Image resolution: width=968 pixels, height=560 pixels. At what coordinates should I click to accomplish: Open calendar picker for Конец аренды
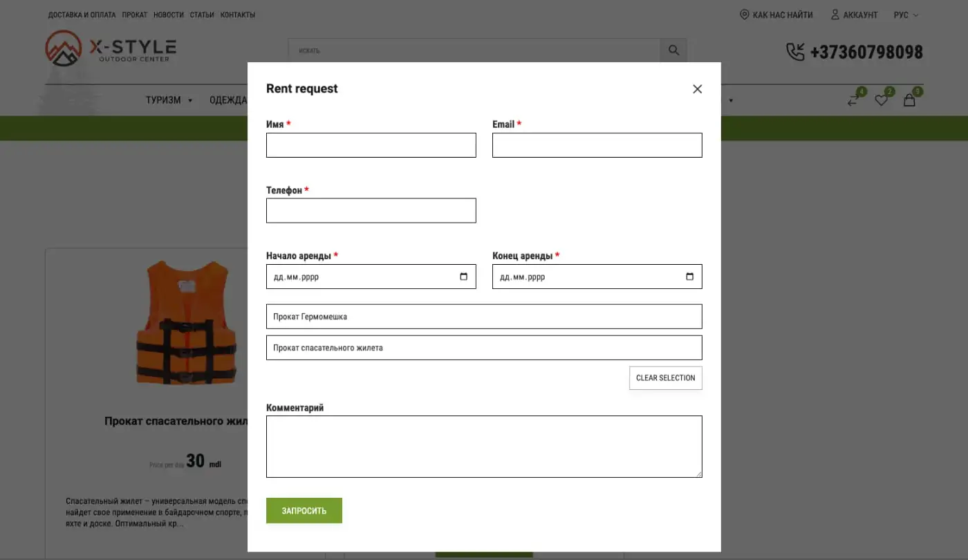point(689,277)
